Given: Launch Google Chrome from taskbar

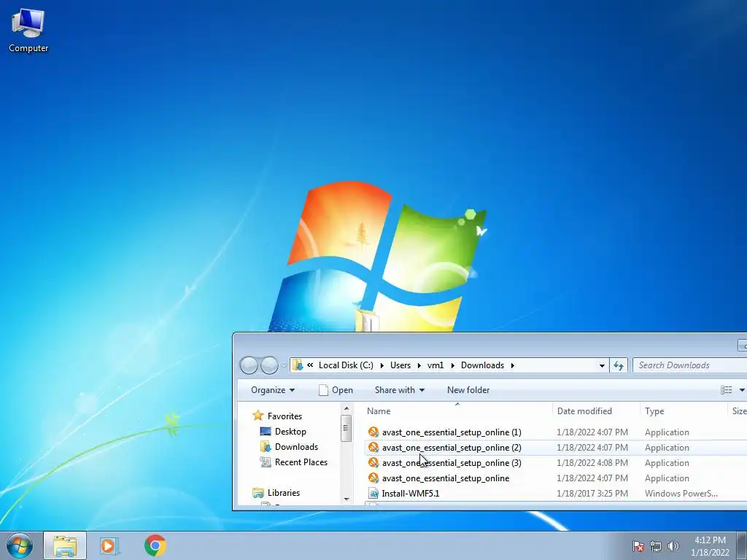Looking at the screenshot, I should point(155,545).
